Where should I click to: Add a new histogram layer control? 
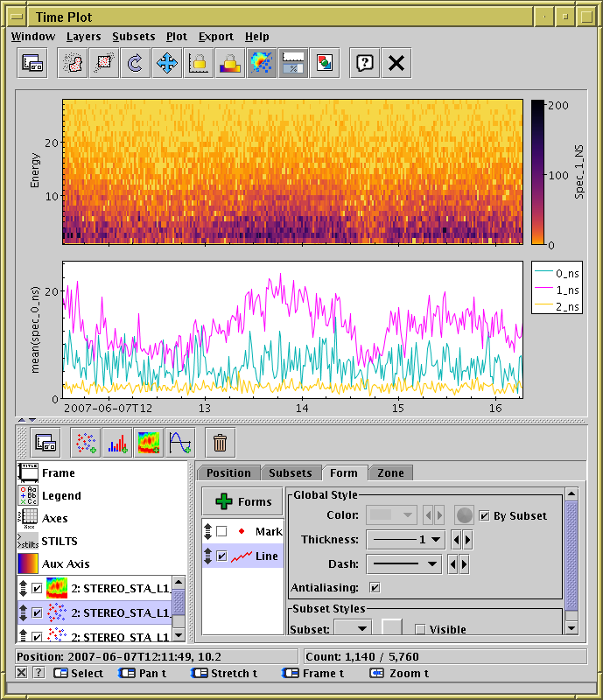click(116, 444)
